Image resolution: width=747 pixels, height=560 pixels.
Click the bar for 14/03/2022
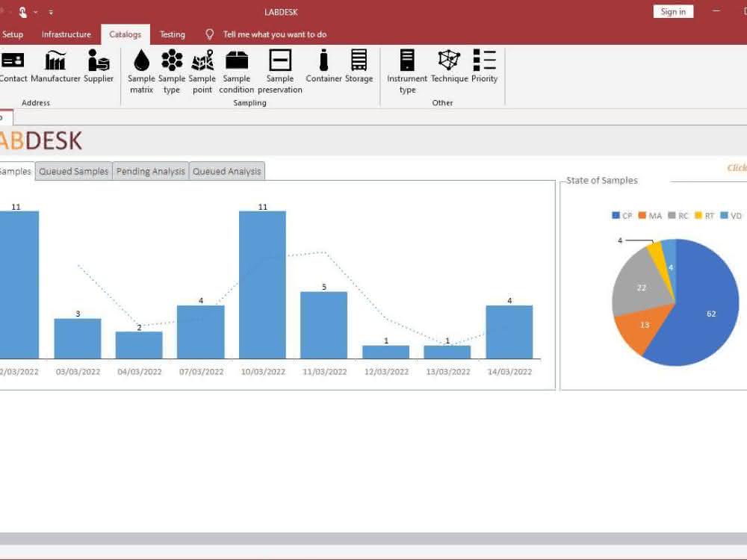coord(509,332)
